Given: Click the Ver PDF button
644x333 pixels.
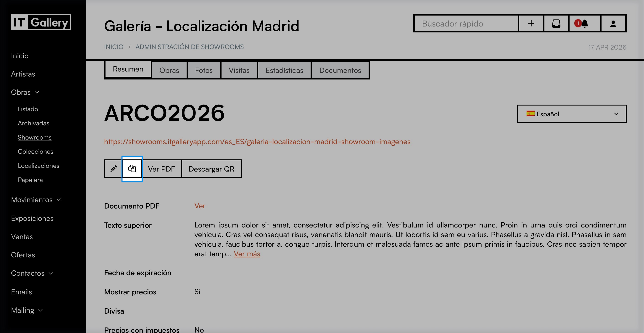Looking at the screenshot, I should click(161, 169).
